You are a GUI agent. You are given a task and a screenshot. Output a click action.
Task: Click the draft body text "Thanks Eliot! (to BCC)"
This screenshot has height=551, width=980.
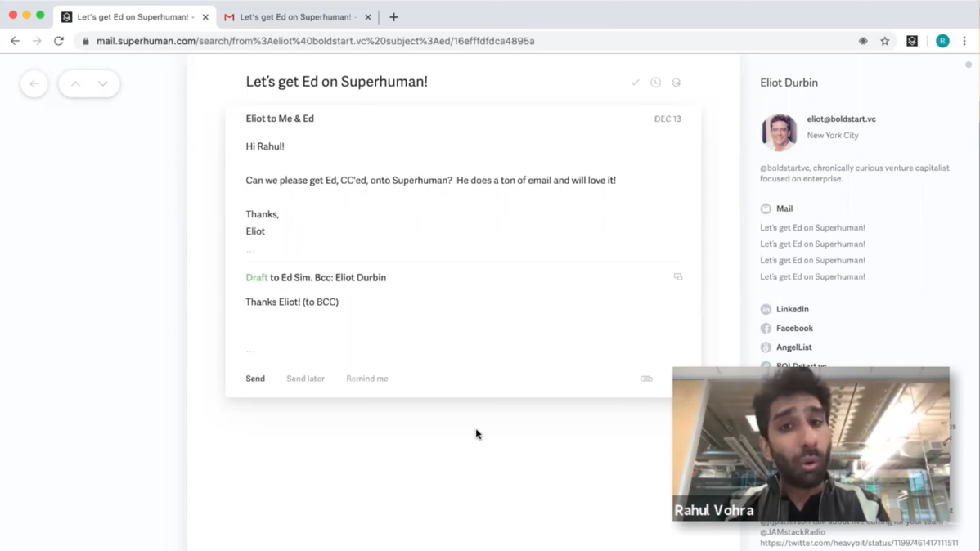click(292, 302)
